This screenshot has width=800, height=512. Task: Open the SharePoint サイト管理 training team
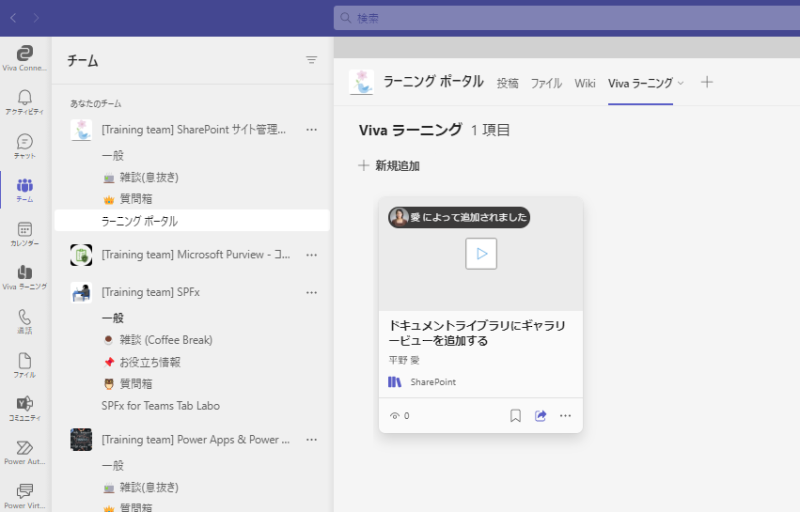pyautogui.click(x=193, y=130)
